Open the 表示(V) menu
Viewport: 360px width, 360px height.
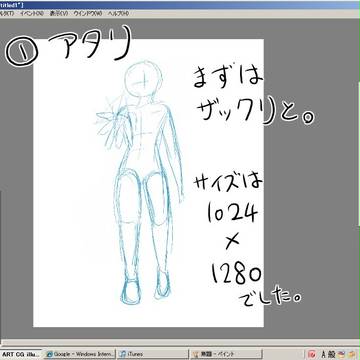tap(59, 13)
